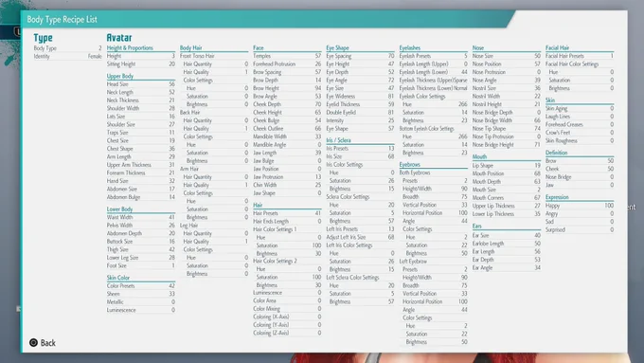Image resolution: width=644 pixels, height=363 pixels.
Task: Select the Waist Width row
Action: pyautogui.click(x=141, y=217)
